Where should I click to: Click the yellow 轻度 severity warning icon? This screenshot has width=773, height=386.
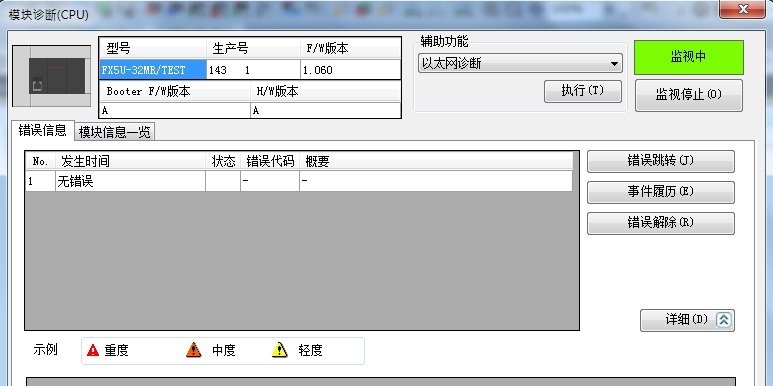coord(280,350)
